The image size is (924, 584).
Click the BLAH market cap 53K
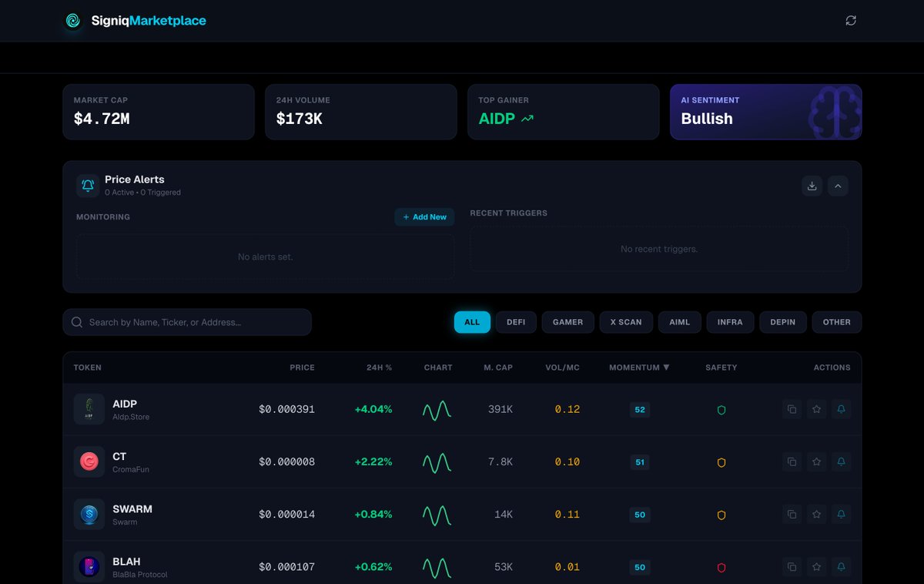pos(504,566)
